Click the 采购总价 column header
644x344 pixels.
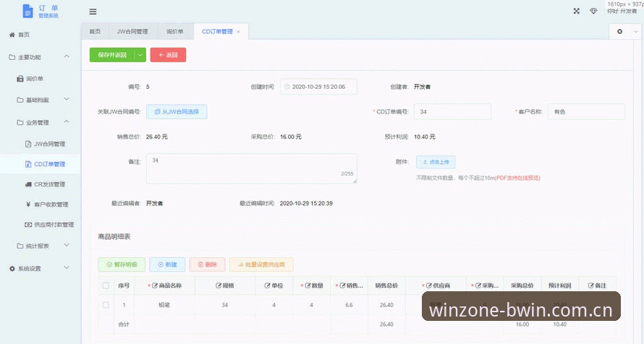coord(522,285)
